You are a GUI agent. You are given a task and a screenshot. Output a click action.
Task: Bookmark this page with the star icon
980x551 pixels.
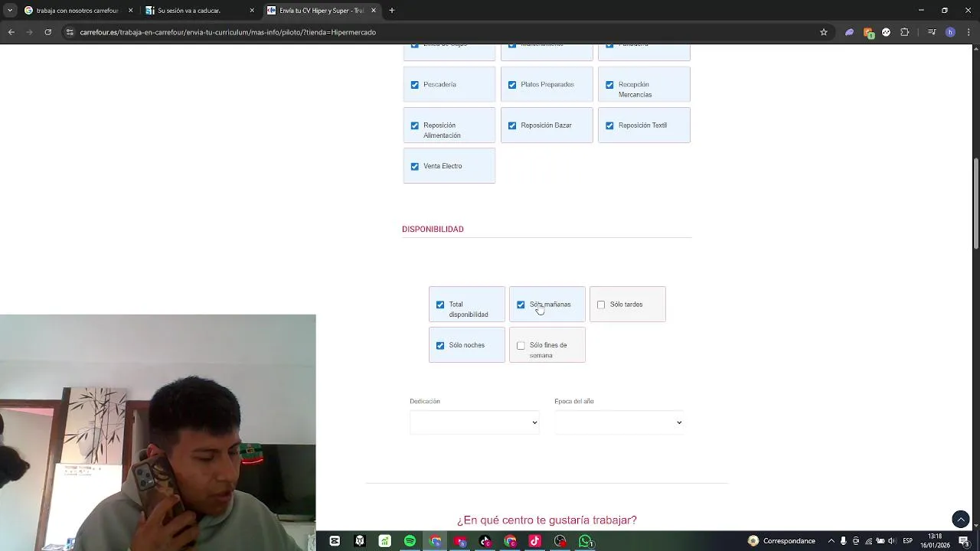coord(824,32)
